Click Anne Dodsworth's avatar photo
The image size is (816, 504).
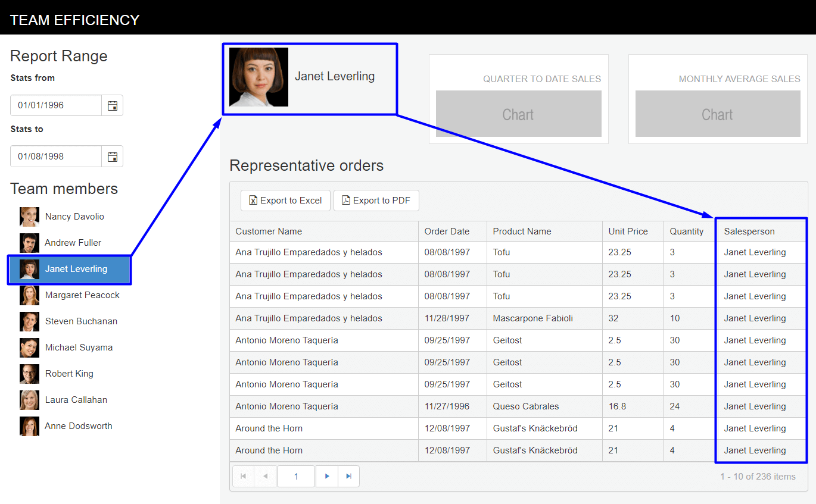29,426
